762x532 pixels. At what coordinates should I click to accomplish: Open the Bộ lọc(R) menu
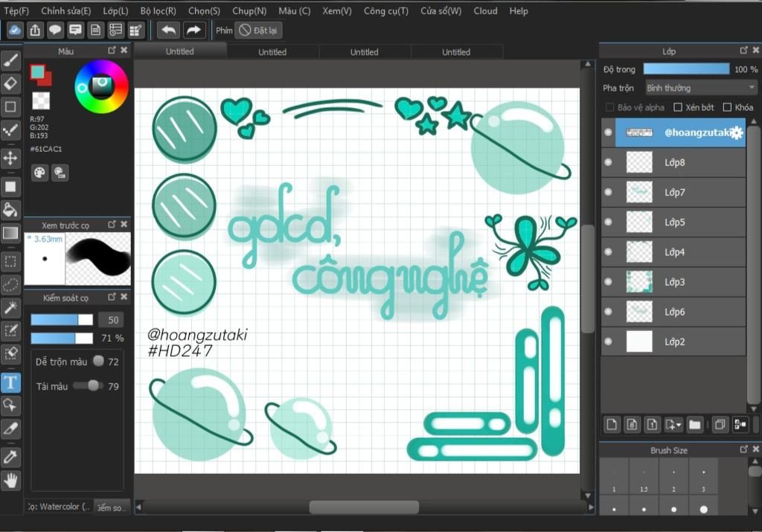coord(158,10)
